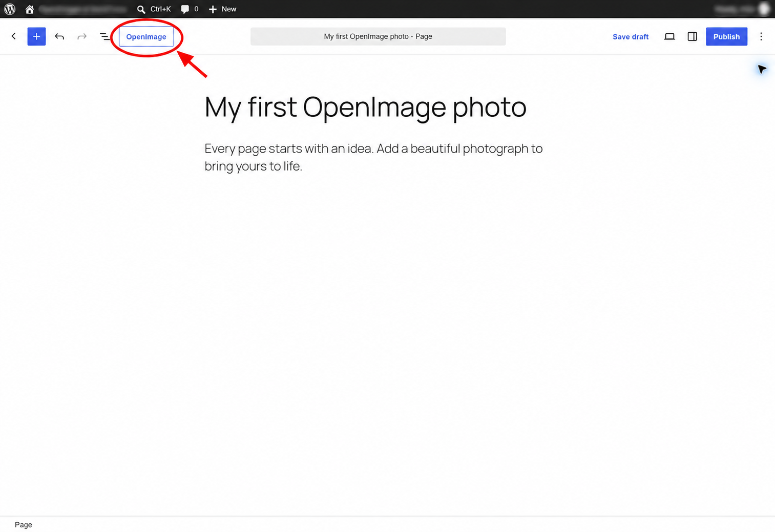Open the Ctrl+K search command
The height and width of the screenshot is (532, 775).
tap(154, 9)
